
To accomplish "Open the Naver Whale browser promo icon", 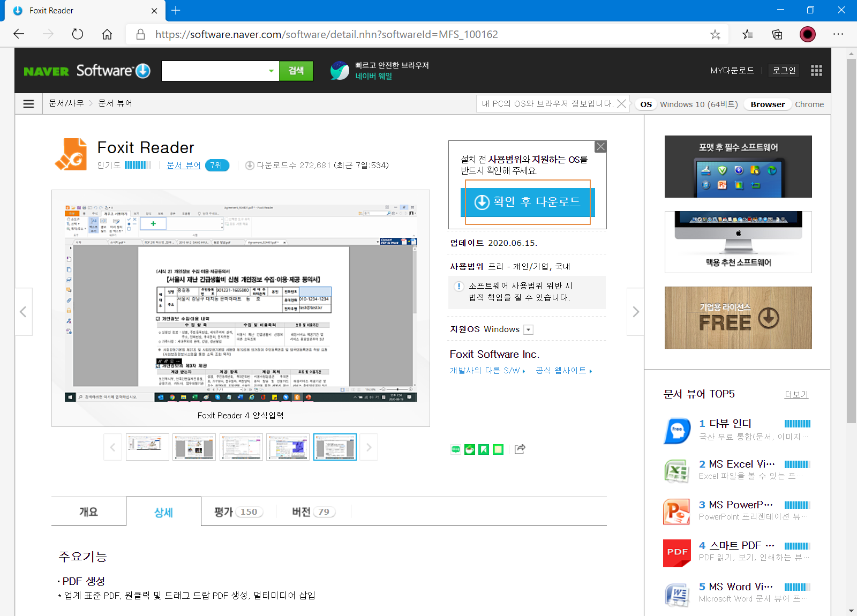I will click(340, 71).
